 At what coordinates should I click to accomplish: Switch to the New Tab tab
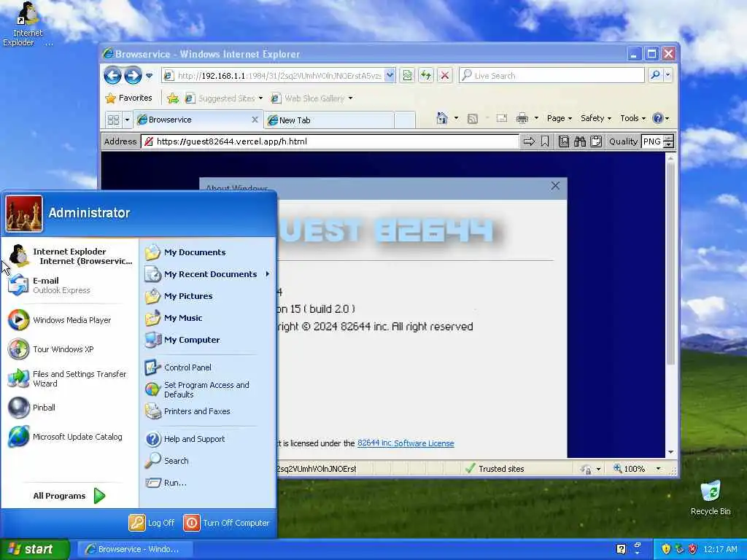(329, 120)
